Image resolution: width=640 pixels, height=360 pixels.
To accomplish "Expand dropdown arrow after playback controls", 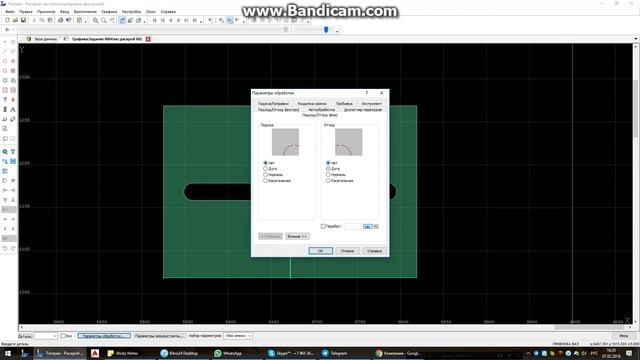I will (201, 21).
